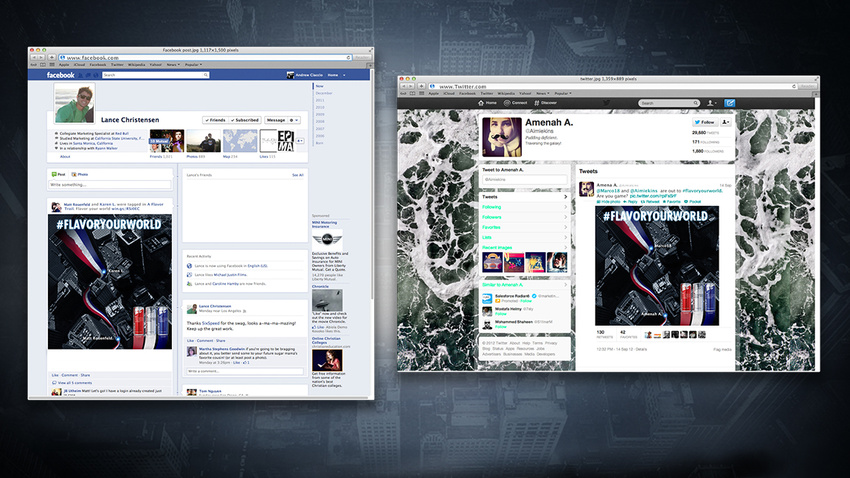Click the #flavoryourworld hashtag in the tweet
The image size is (850, 478).
(701, 191)
